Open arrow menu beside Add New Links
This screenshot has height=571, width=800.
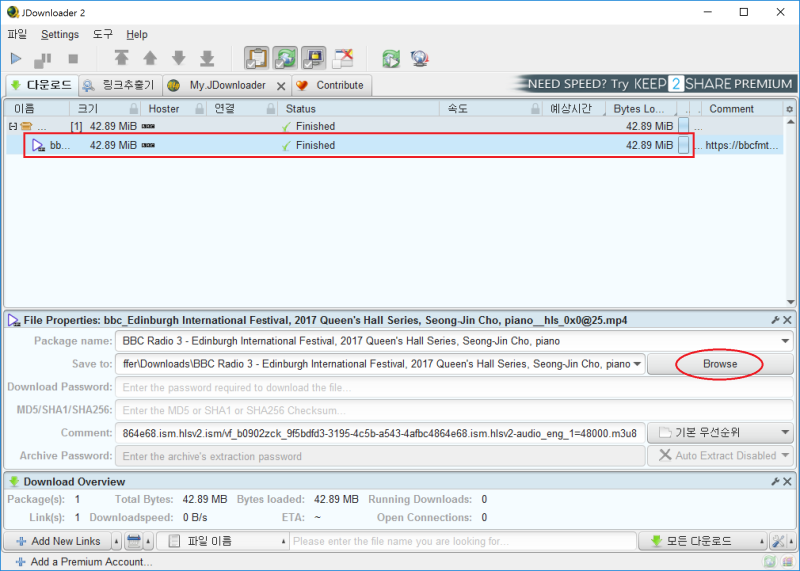(117, 541)
